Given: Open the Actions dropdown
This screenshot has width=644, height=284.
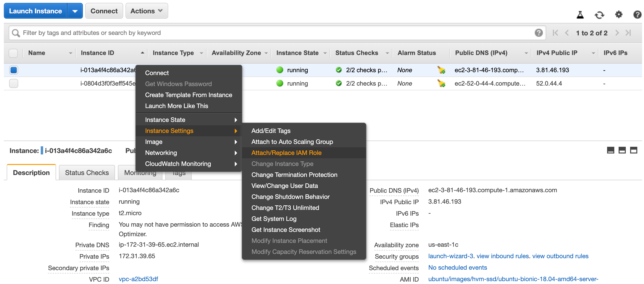Looking at the screenshot, I should (146, 11).
